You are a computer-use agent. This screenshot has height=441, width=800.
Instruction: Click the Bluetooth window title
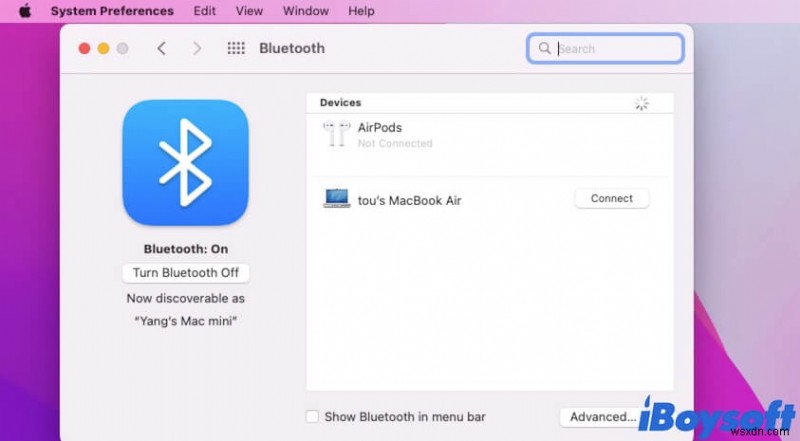click(x=292, y=48)
